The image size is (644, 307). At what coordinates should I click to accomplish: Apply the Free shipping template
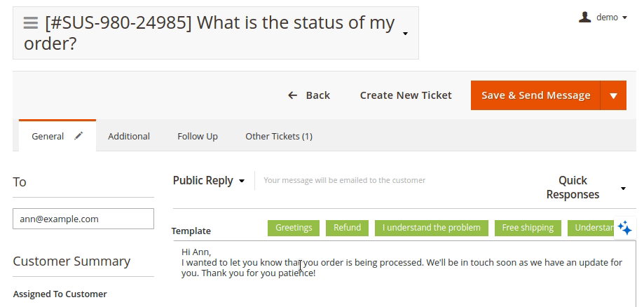(x=528, y=228)
